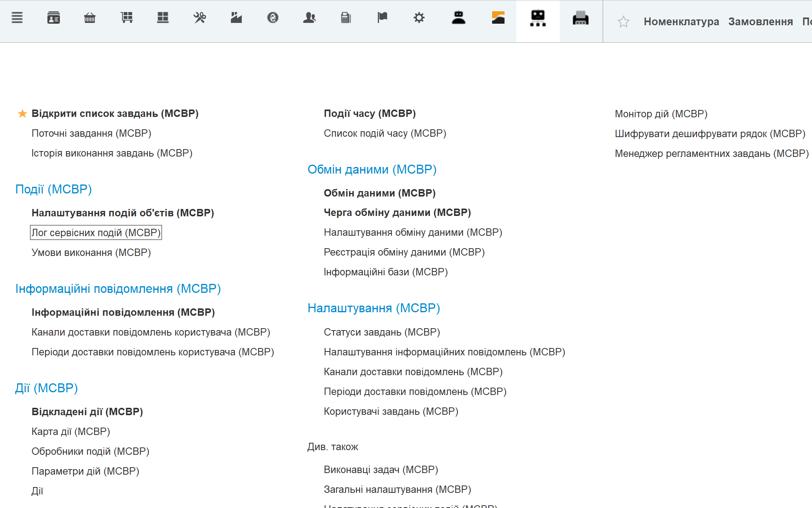
Task: Click the favorites star icon
Action: [623, 21]
